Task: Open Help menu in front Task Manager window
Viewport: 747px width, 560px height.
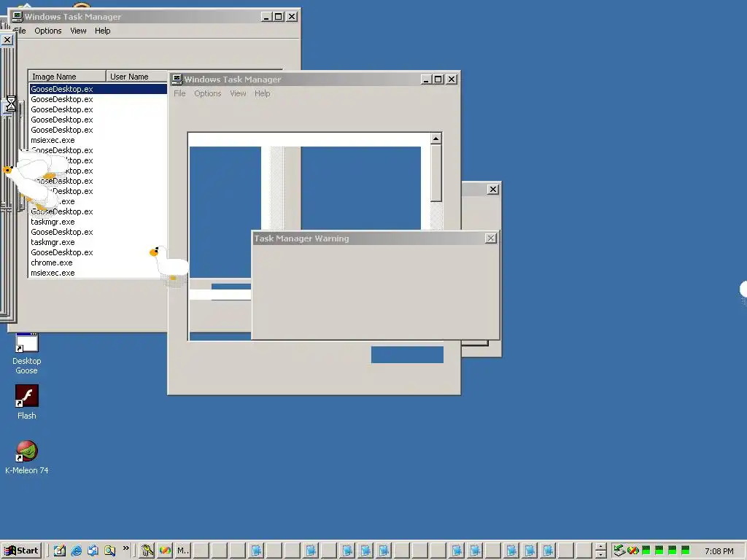Action: [263, 93]
